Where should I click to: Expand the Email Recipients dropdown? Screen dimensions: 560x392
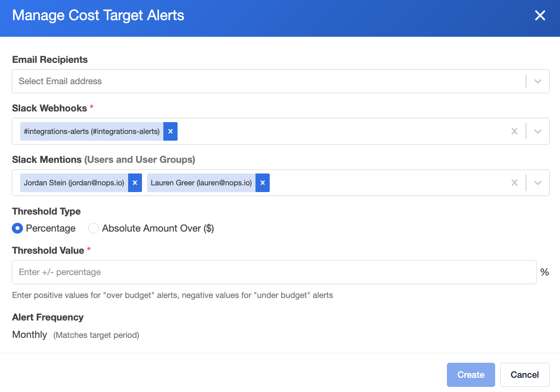pos(537,81)
